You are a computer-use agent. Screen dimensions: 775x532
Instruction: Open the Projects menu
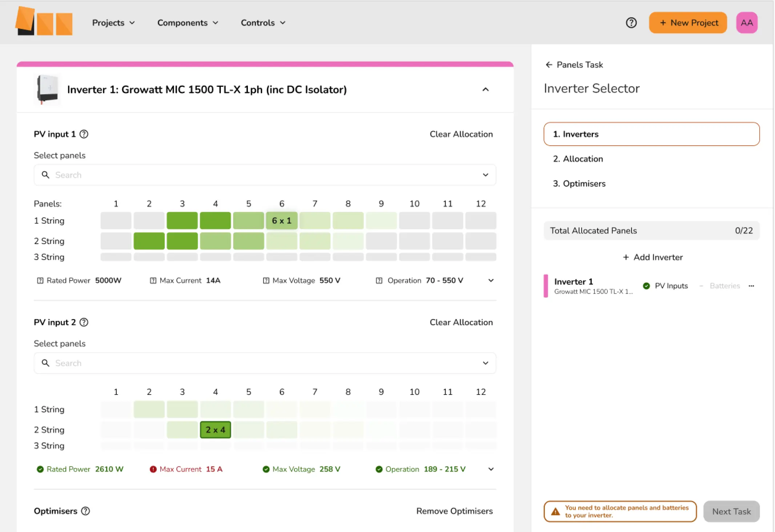[113, 23]
